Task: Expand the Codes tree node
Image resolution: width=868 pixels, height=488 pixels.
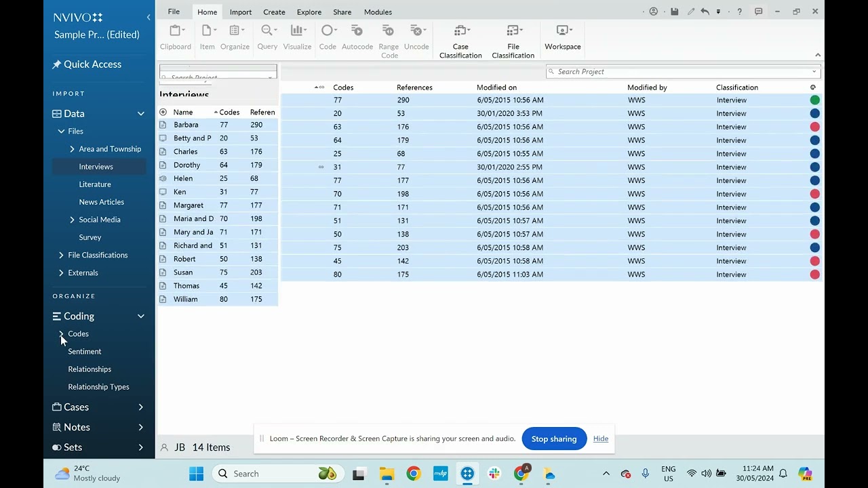Action: tap(61, 334)
